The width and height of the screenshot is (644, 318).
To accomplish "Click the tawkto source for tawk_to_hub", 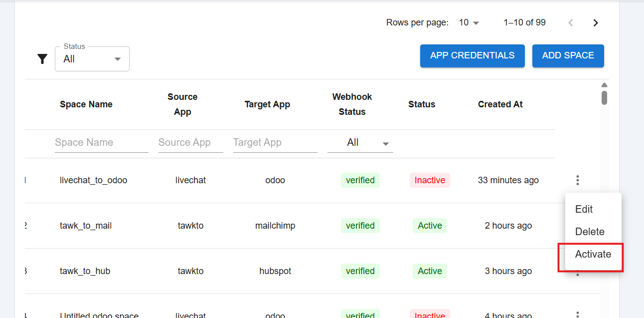I will pos(191,271).
